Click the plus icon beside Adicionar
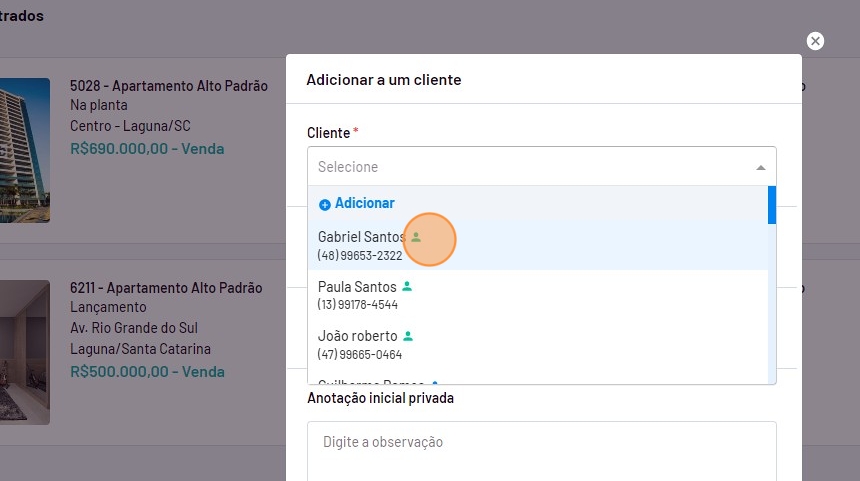 click(324, 204)
